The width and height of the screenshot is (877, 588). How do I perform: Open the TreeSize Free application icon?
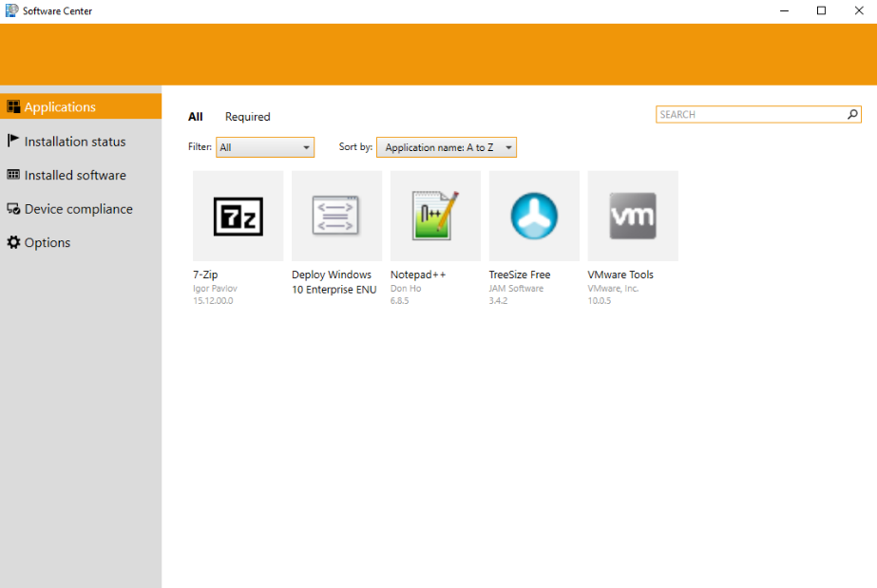[534, 216]
